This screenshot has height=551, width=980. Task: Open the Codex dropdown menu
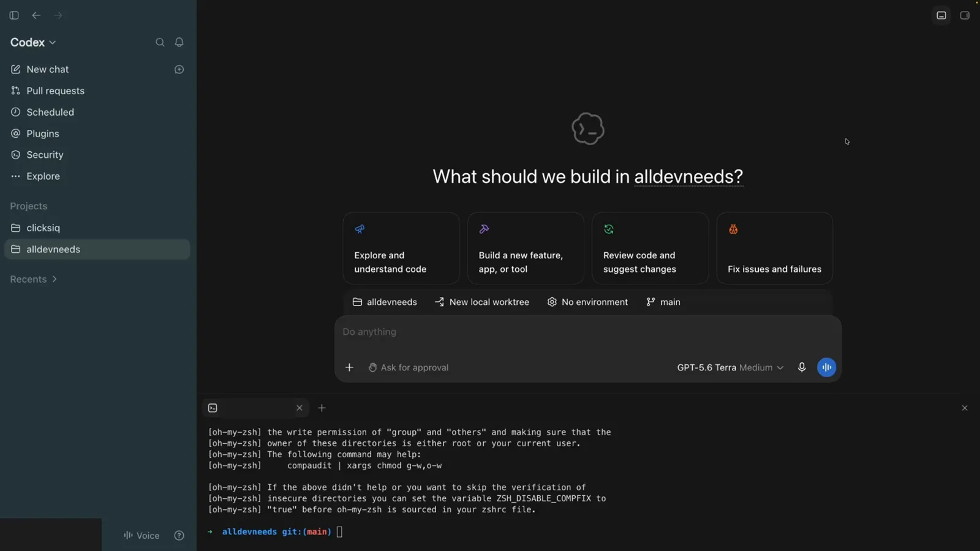click(x=33, y=42)
